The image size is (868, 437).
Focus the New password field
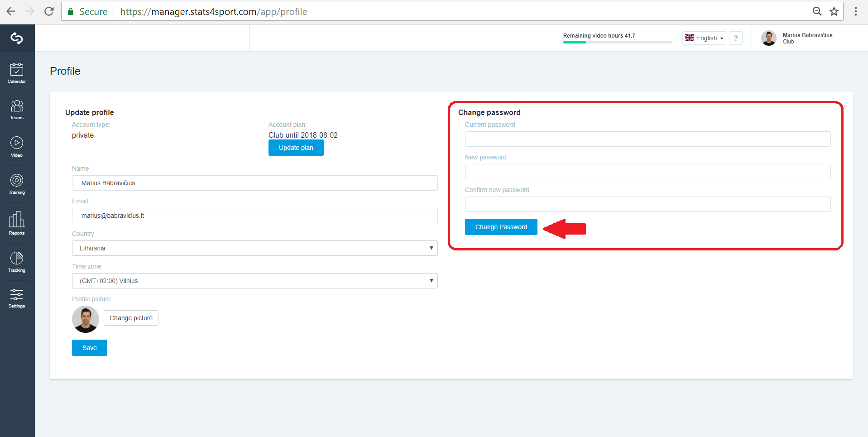[647, 172]
